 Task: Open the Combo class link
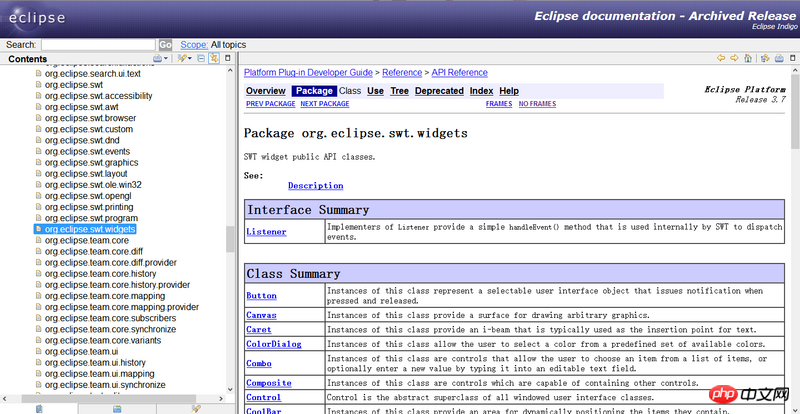click(259, 363)
